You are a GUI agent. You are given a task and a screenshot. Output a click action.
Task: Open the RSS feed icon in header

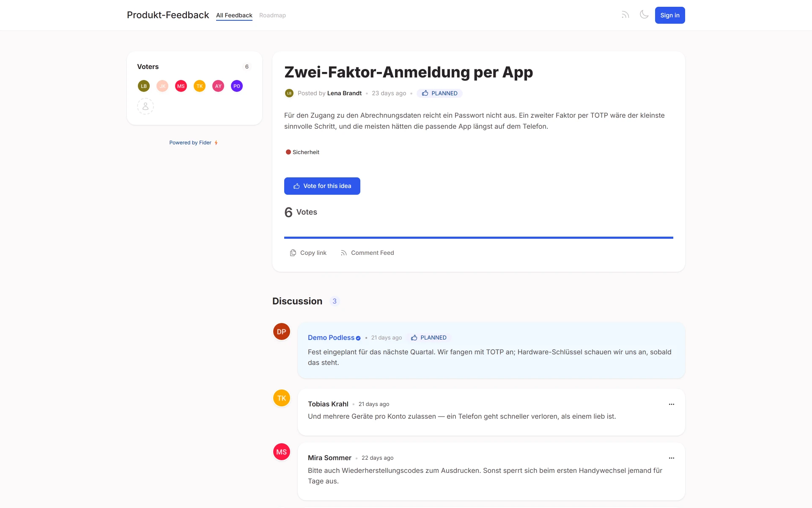click(625, 15)
